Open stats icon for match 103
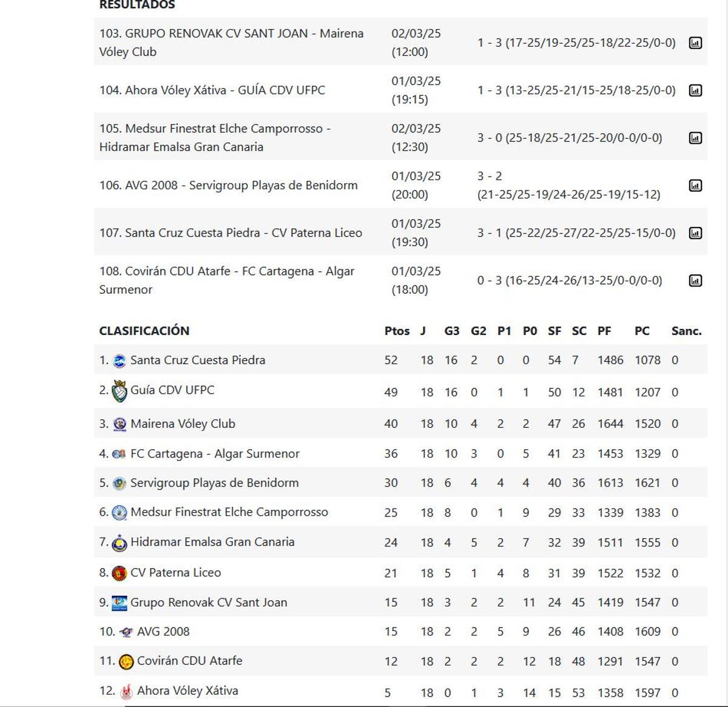728x707 pixels. click(695, 43)
